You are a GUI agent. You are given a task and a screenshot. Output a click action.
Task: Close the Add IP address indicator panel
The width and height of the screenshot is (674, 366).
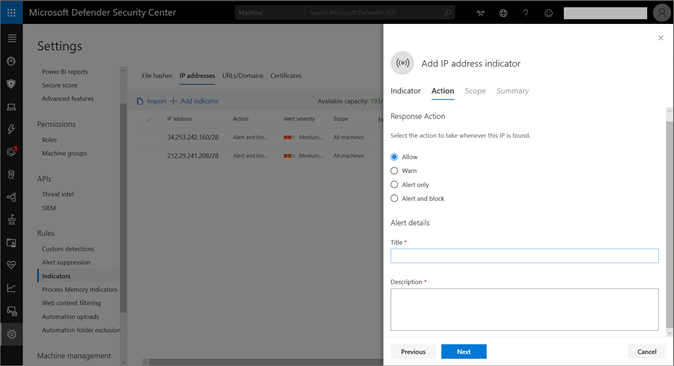point(661,38)
